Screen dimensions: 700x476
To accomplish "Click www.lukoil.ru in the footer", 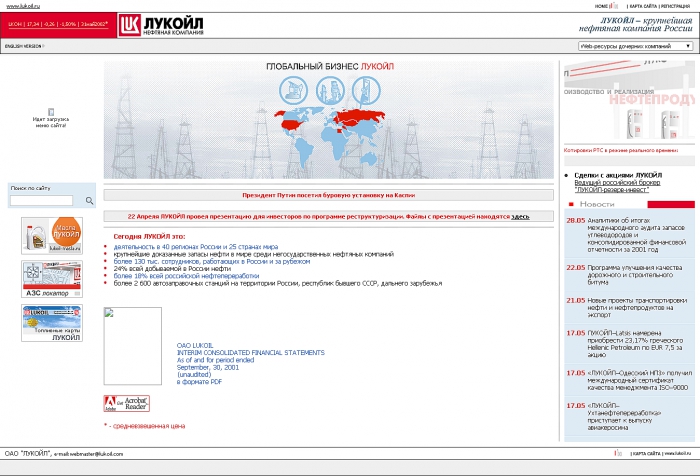I will [x=677, y=454].
